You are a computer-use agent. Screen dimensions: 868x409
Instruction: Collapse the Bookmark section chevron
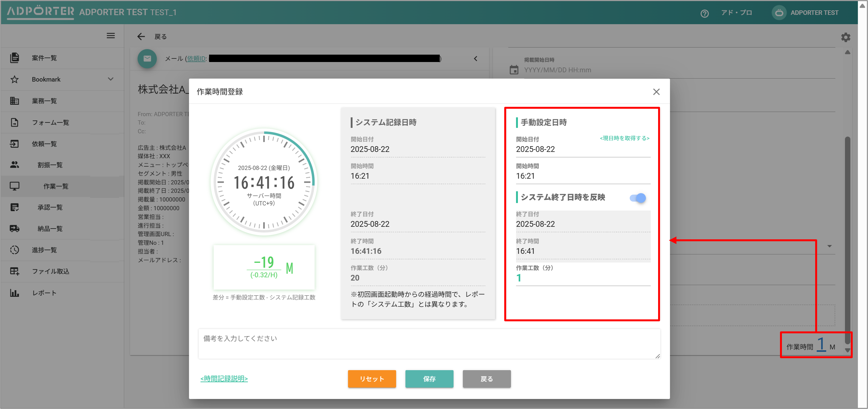(110, 79)
